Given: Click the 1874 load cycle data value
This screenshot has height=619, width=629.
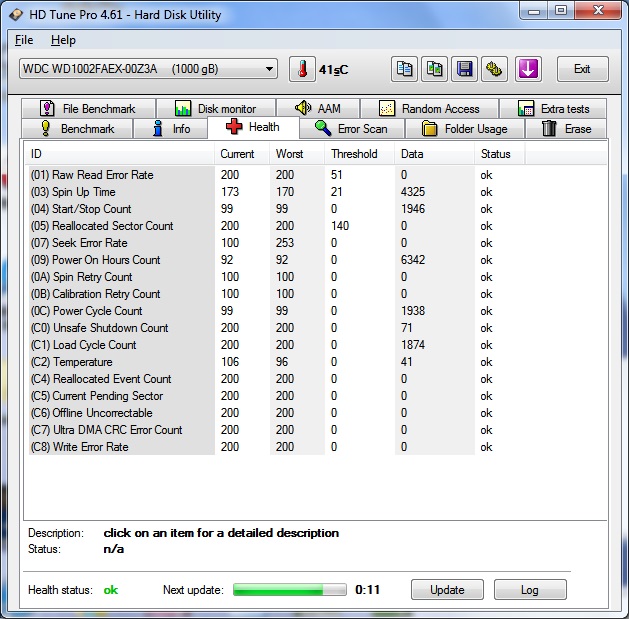Looking at the screenshot, I should (413, 345).
